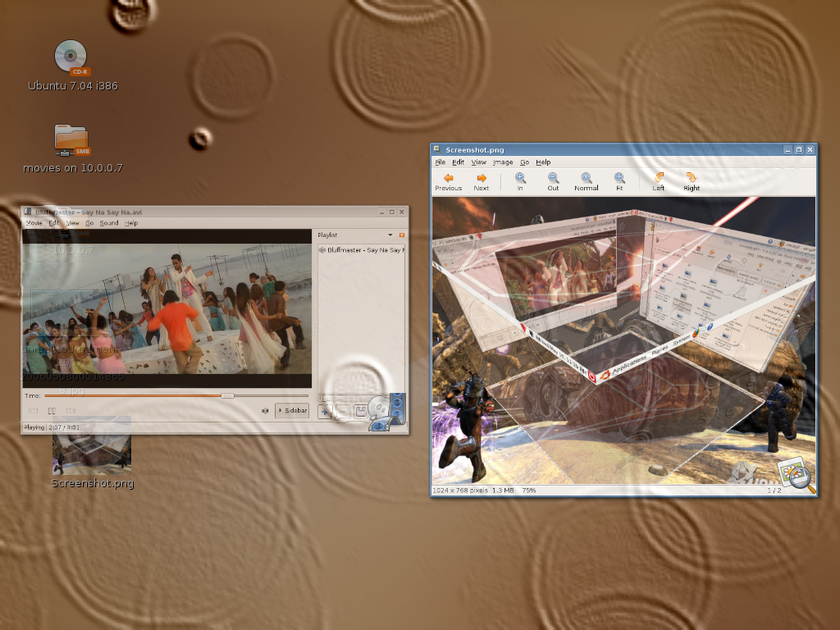840x630 pixels.
Task: Minimize the Screenshot.png viewer window
Action: pyautogui.click(x=787, y=150)
